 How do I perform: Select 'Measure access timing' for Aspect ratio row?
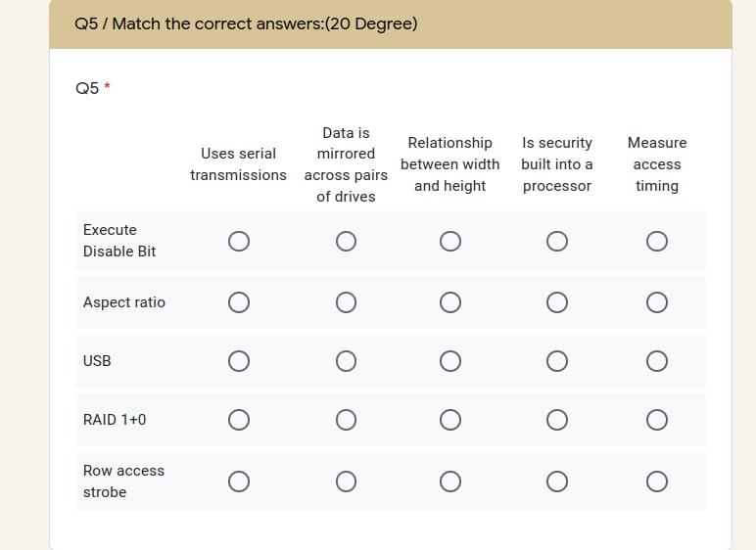click(x=657, y=302)
